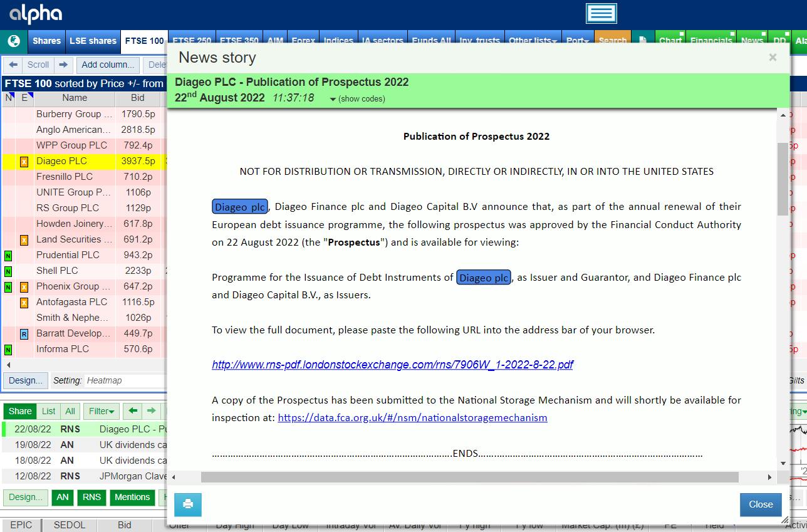Sort by the Bid column header
The height and width of the screenshot is (532, 807).
pos(138,98)
